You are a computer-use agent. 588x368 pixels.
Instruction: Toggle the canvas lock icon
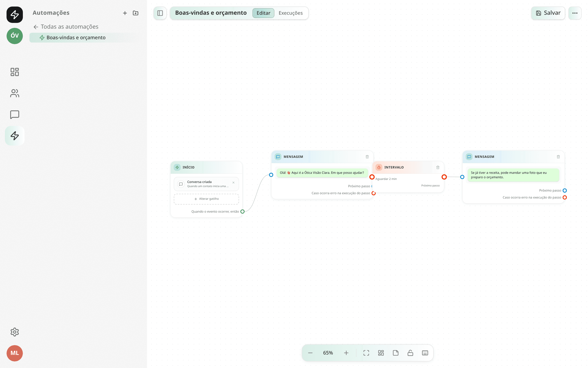tap(410, 353)
